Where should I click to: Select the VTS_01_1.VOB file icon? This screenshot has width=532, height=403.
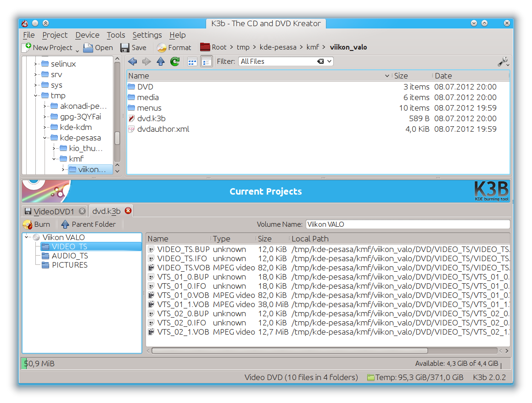point(151,304)
